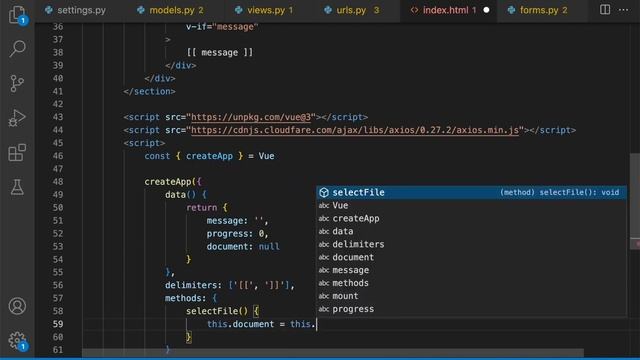Choose the document suggestion
This screenshot has width=640, height=360.
[x=471, y=257]
